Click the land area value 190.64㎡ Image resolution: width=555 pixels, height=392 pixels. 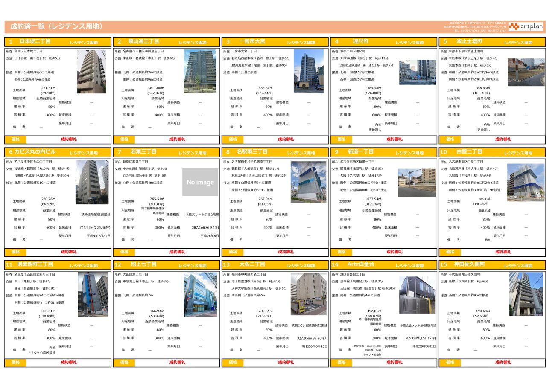pyautogui.click(x=483, y=311)
